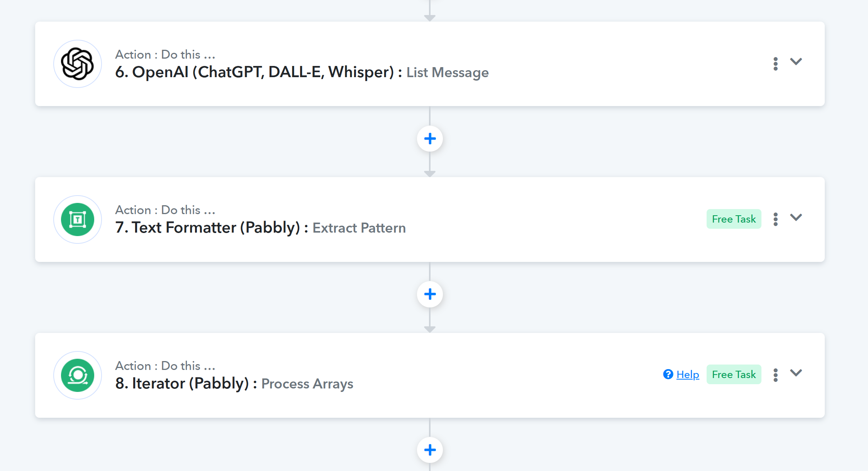Click the blue question mark help icon
868x471 pixels.
pyautogui.click(x=668, y=374)
